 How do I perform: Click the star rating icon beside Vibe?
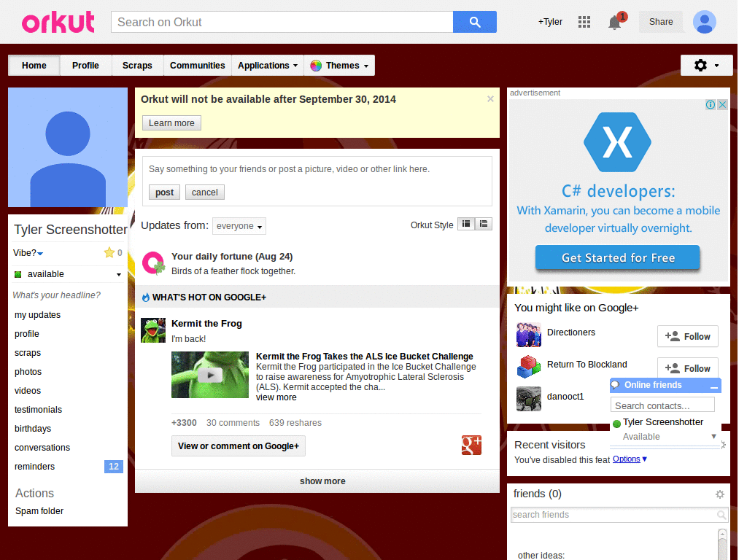(109, 252)
